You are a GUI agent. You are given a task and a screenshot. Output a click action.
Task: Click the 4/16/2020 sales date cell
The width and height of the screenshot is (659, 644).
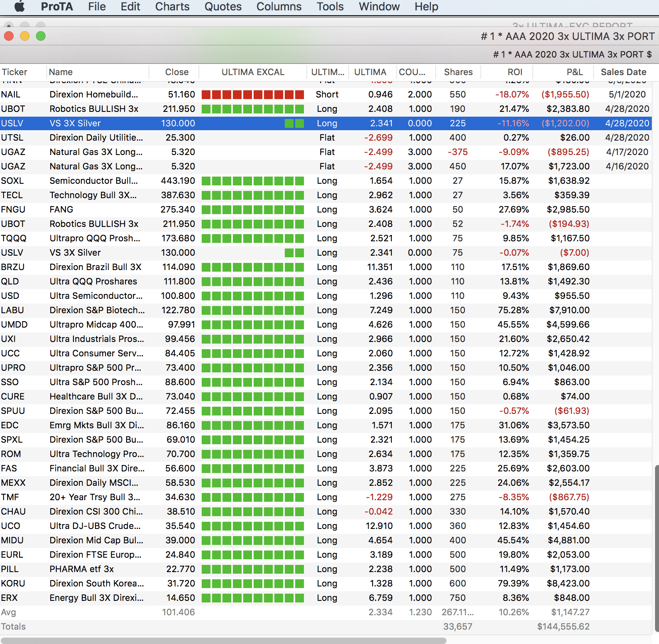pos(627,166)
